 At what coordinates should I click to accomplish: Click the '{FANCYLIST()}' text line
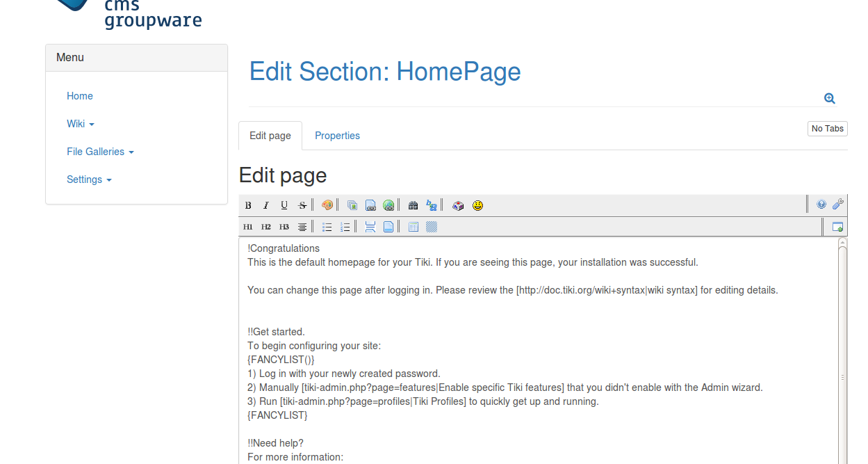click(x=281, y=360)
